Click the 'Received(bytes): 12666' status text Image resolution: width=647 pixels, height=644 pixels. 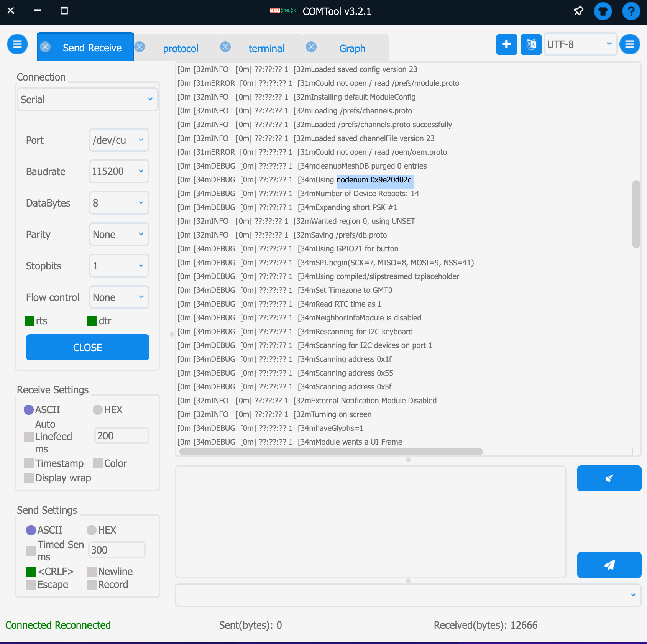point(486,625)
